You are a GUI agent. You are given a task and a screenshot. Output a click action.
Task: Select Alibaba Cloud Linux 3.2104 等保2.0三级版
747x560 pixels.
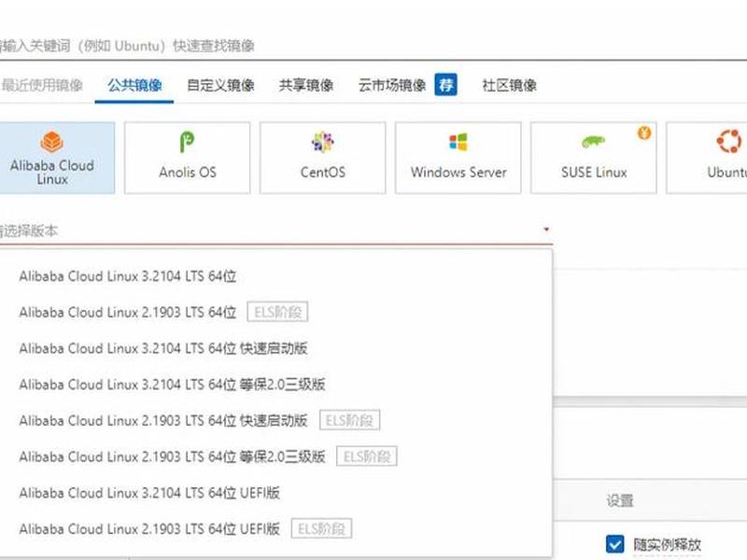pos(276,385)
